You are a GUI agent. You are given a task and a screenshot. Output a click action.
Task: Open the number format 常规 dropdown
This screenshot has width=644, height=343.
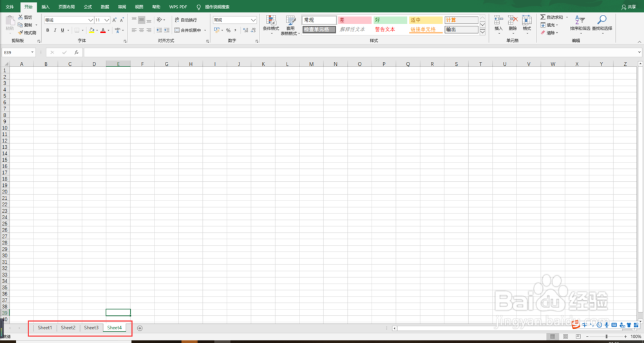click(253, 20)
